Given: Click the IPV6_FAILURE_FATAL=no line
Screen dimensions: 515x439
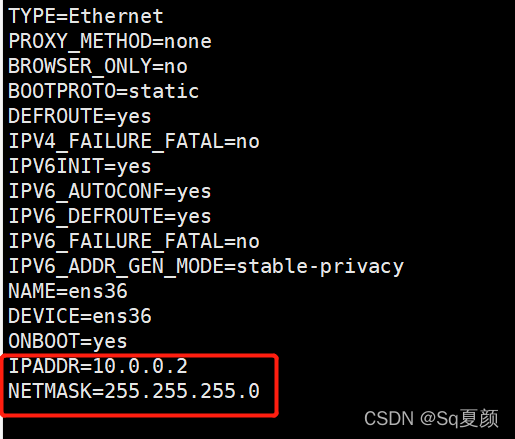Looking at the screenshot, I should (x=134, y=241).
